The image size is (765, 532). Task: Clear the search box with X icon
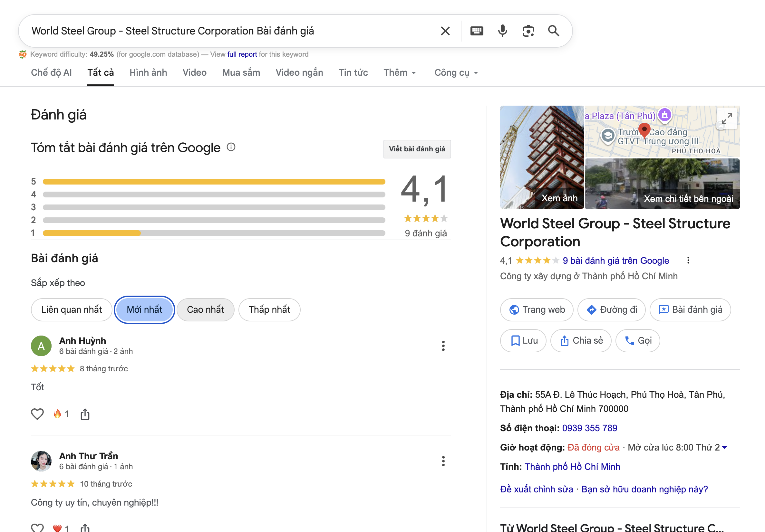coord(445,31)
